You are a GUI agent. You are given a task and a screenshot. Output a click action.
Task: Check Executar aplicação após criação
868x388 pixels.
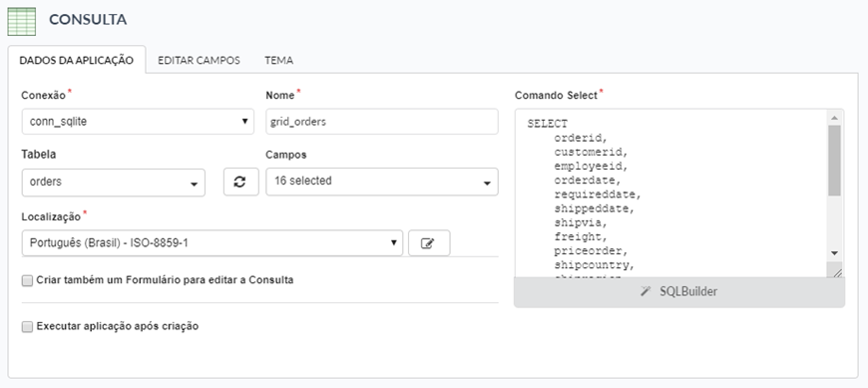27,326
